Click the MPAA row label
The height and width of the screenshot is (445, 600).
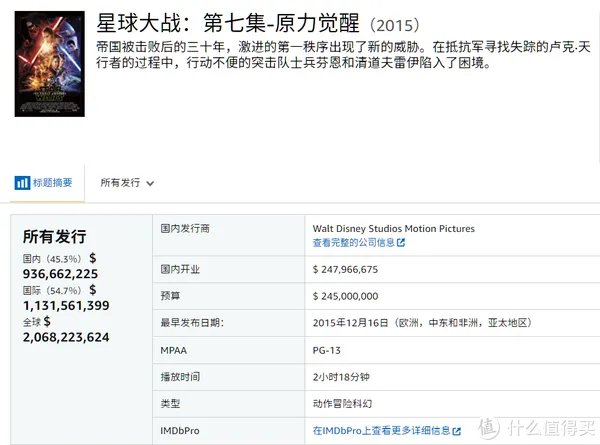point(174,350)
